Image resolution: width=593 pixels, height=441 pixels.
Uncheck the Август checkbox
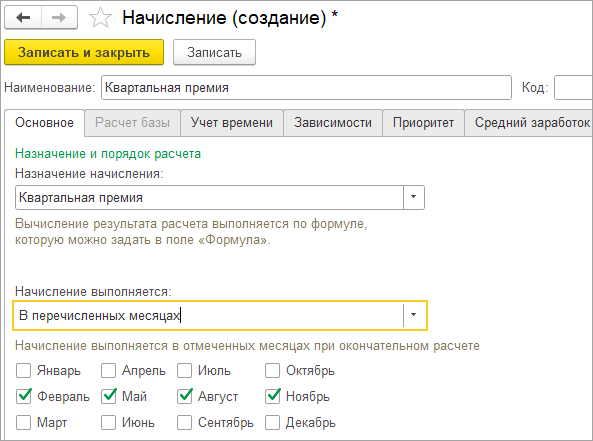pyautogui.click(x=185, y=396)
